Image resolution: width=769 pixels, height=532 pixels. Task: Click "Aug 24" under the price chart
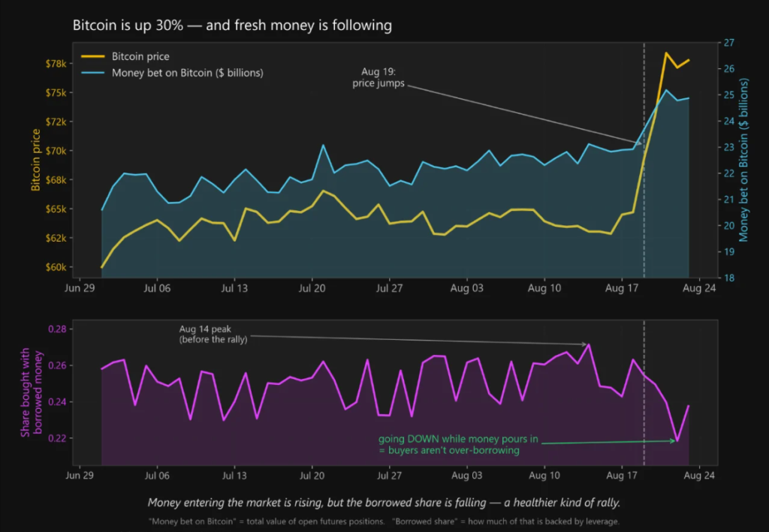click(x=699, y=288)
